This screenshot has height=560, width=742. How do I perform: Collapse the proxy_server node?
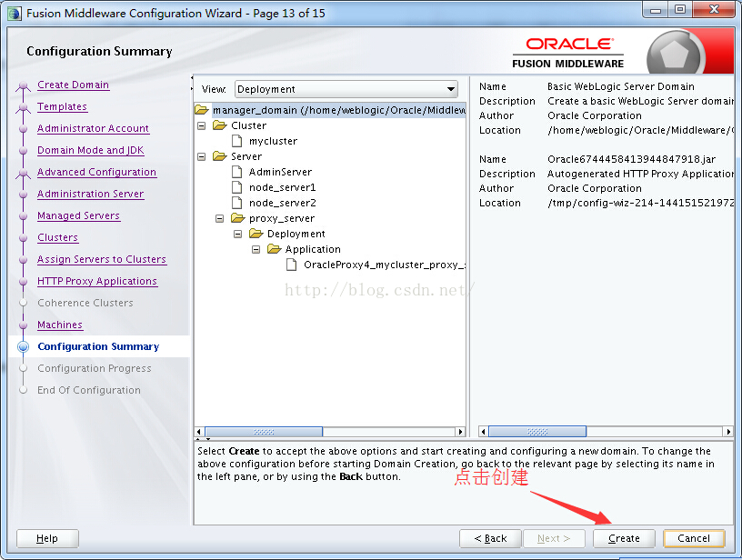219,218
